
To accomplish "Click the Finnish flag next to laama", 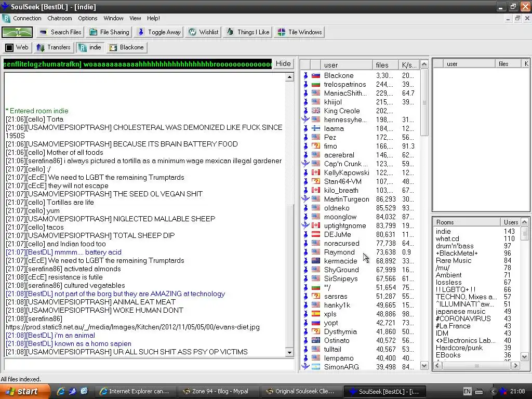I will 316,128.
